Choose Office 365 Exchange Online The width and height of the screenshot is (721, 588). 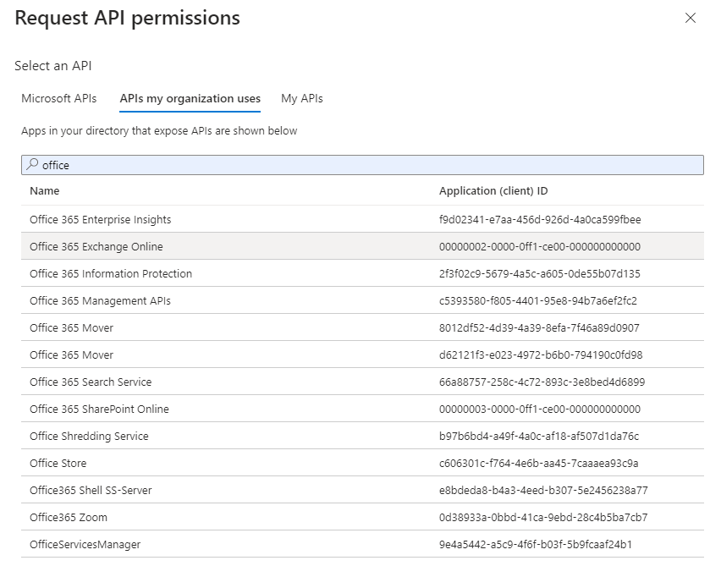point(362,246)
